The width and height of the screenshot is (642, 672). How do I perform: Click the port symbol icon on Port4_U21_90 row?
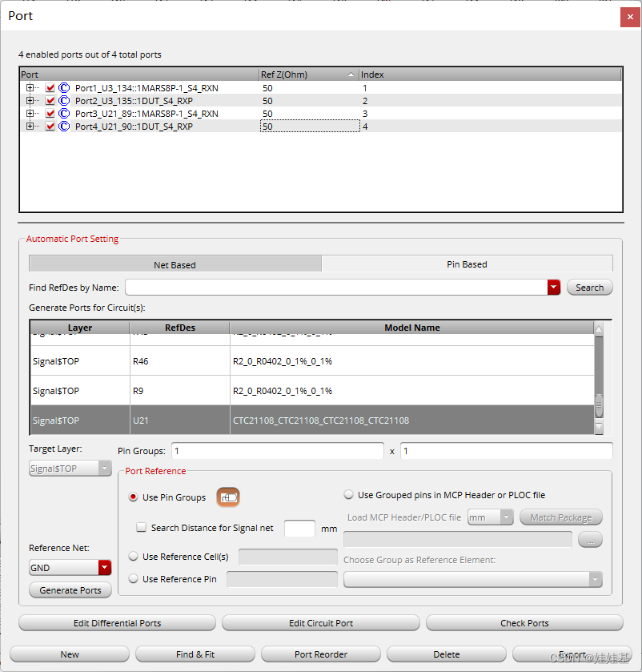[64, 127]
